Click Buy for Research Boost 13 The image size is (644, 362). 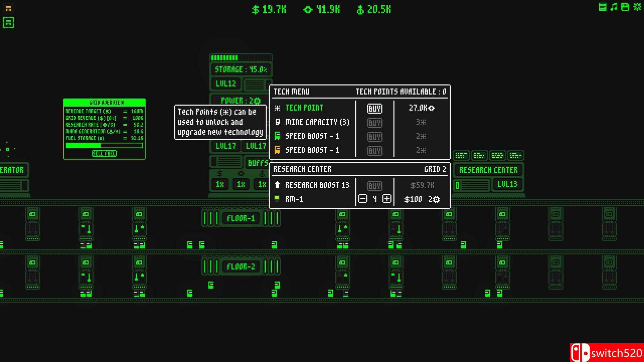(x=375, y=186)
